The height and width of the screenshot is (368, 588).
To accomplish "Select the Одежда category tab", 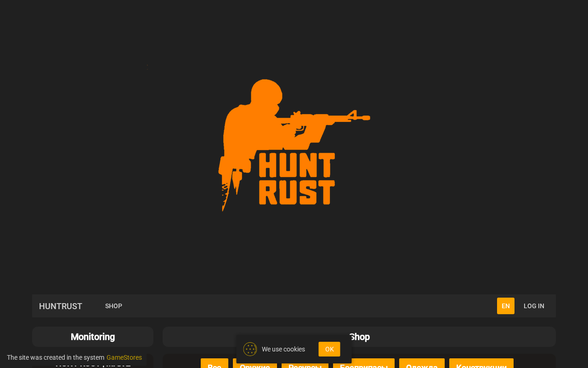I will tap(422, 363).
